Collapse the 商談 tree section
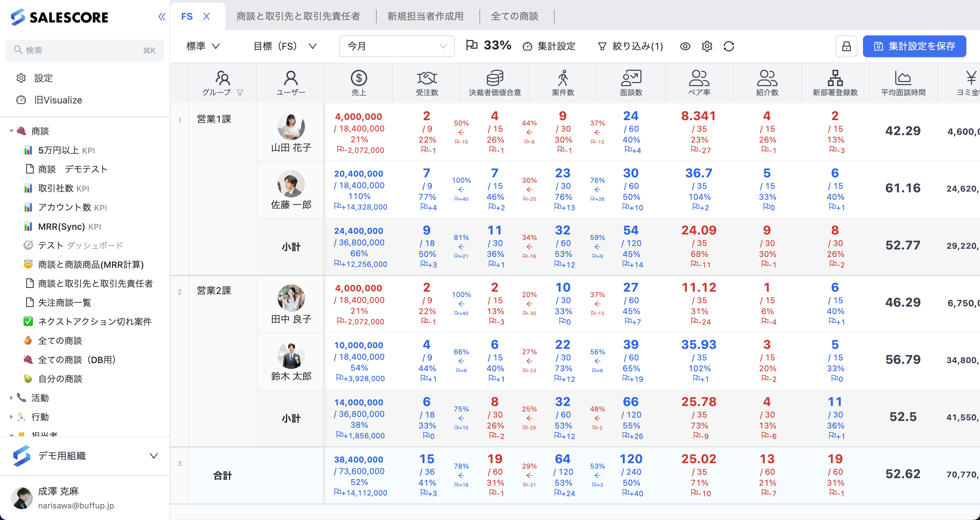The image size is (980, 520). point(12,131)
